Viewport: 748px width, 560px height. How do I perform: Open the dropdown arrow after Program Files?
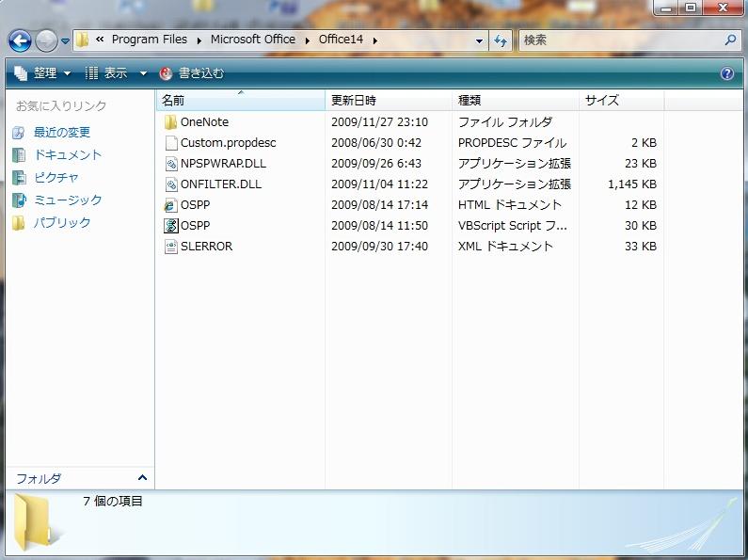pyautogui.click(x=199, y=41)
